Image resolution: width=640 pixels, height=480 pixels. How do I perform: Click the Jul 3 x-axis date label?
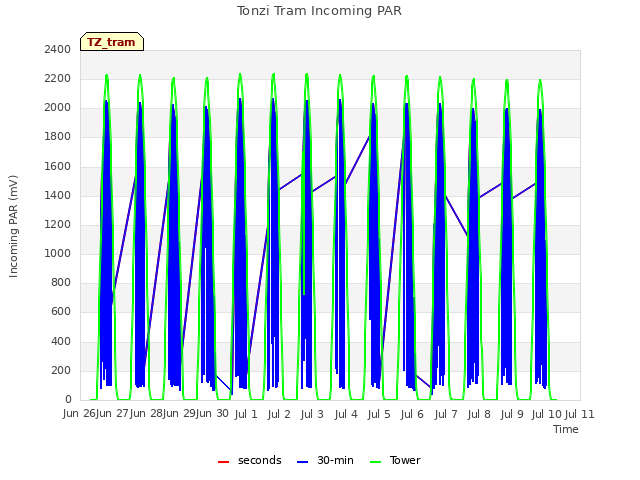(312, 414)
